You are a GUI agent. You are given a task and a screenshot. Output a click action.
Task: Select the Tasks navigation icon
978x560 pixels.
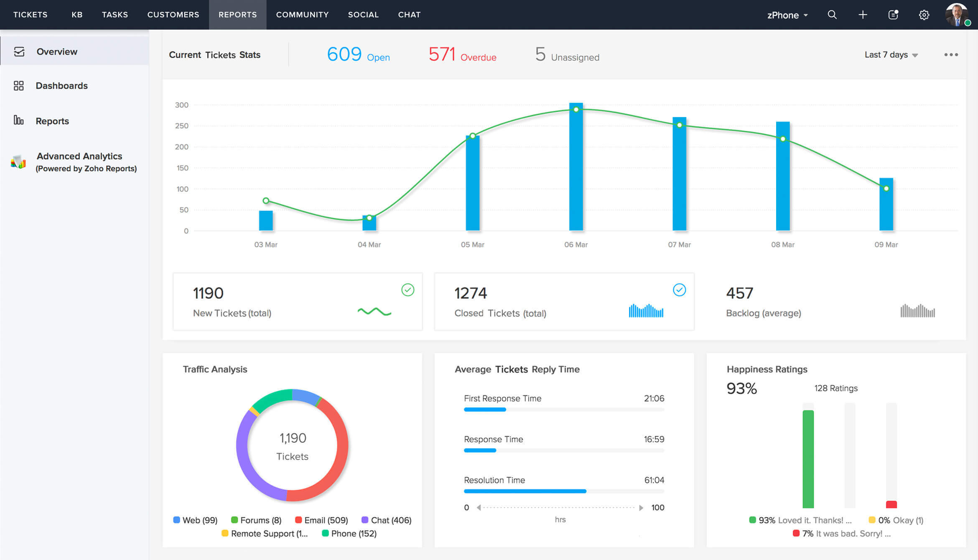click(114, 14)
